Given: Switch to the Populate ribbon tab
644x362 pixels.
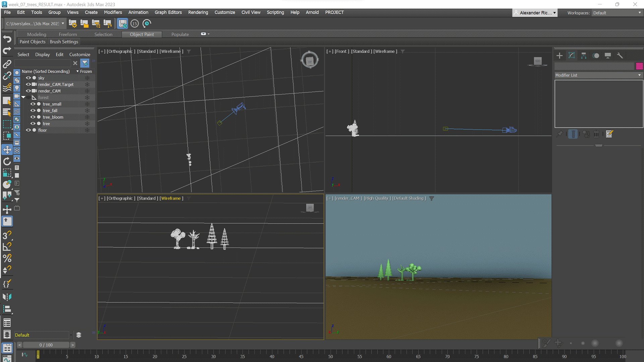Looking at the screenshot, I should tap(180, 34).
